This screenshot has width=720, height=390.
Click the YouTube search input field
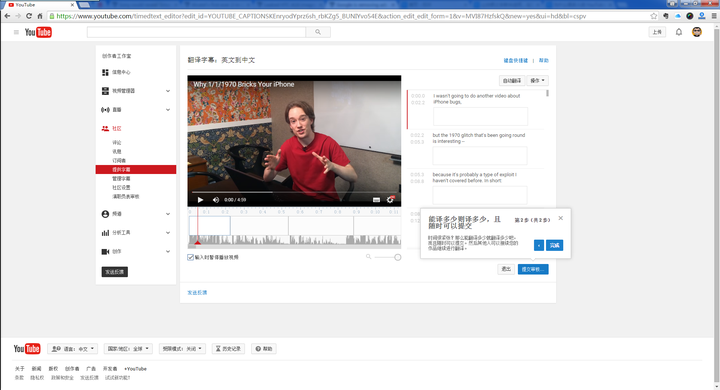(197, 32)
